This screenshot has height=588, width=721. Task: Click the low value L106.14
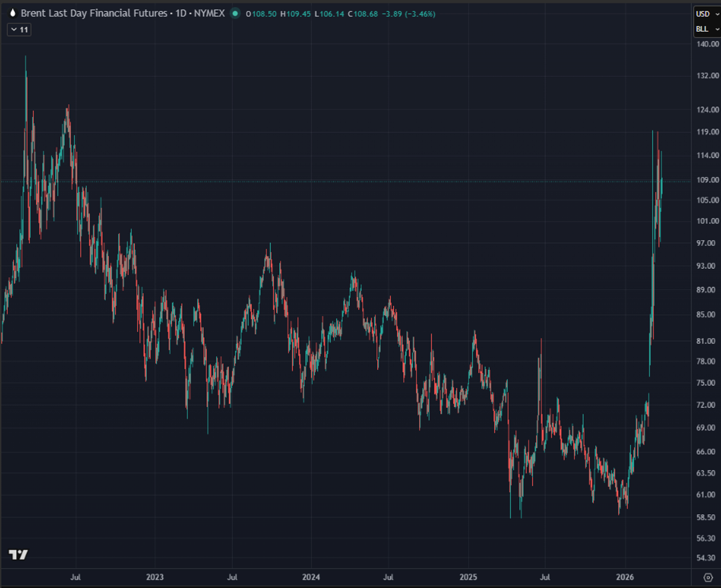329,14
